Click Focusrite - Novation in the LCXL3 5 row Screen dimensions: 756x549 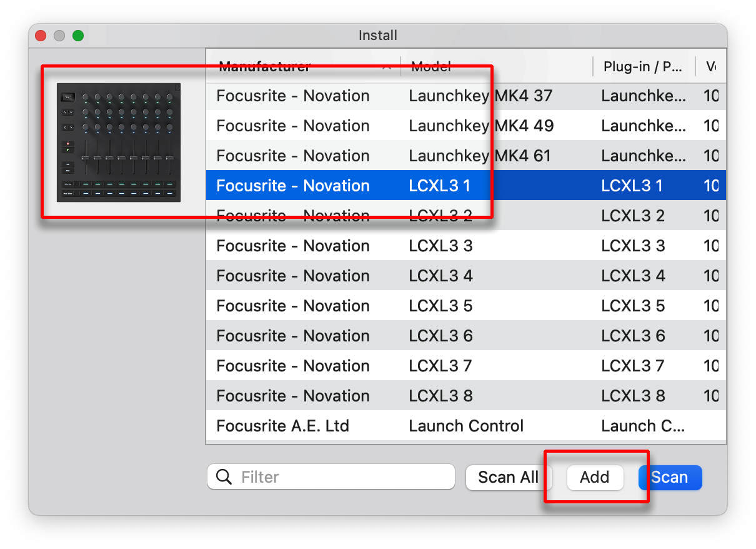click(292, 306)
